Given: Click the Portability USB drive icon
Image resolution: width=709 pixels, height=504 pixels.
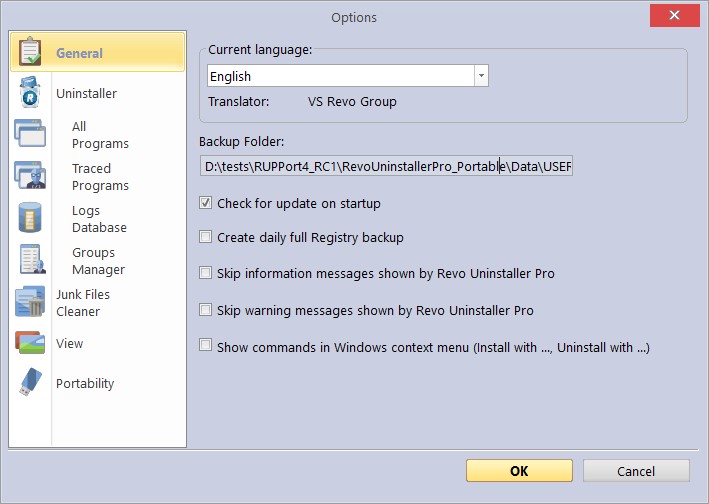Looking at the screenshot, I should click(x=30, y=382).
